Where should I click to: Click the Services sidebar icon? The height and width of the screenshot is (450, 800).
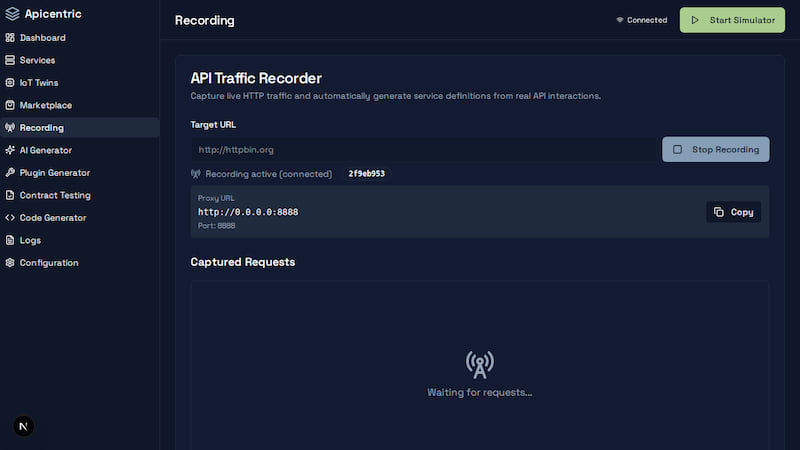coord(10,60)
